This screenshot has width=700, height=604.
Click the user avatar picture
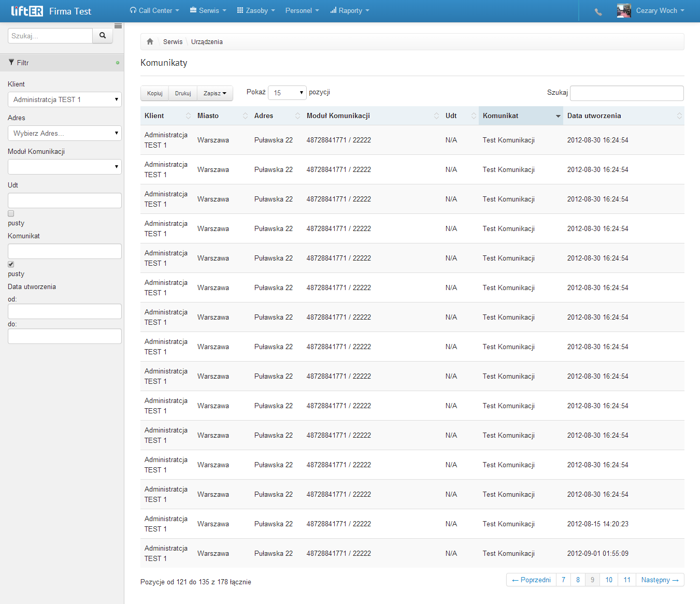tap(624, 11)
